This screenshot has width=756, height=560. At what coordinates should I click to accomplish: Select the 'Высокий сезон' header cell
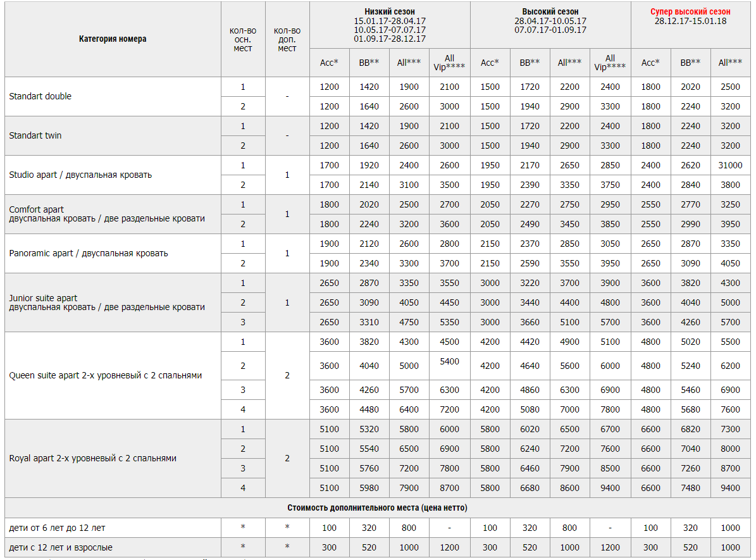coord(550,12)
